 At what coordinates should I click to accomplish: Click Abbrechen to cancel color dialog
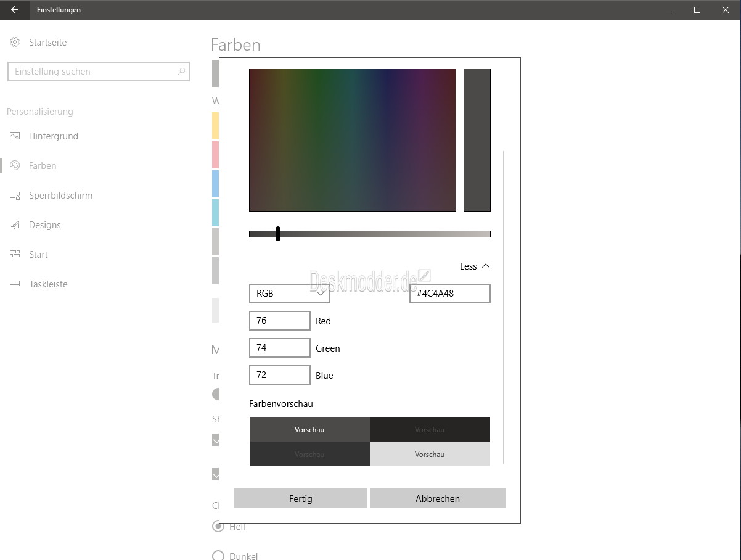point(437,498)
